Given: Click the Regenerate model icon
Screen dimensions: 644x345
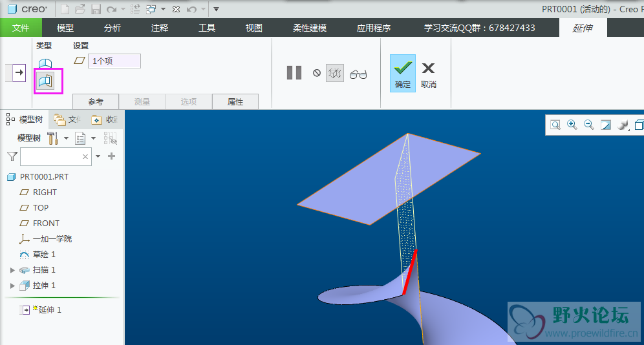Looking at the screenshot, I should (134, 9).
